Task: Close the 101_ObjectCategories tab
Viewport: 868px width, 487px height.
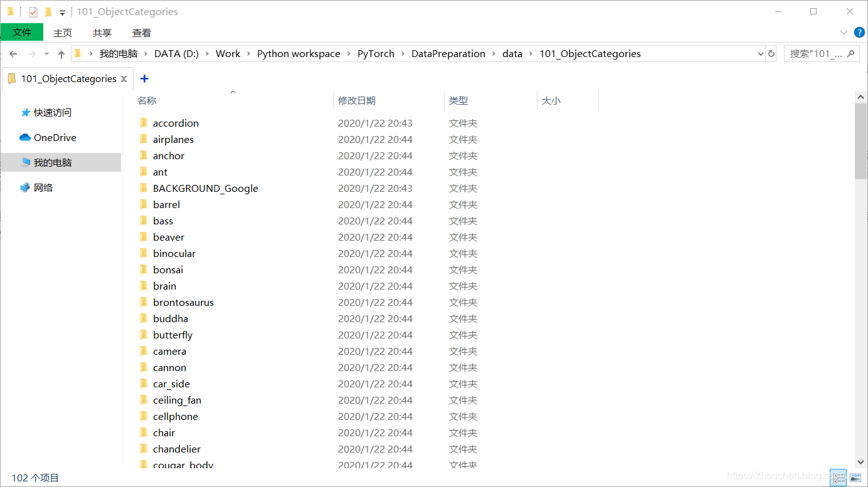Action: [124, 79]
